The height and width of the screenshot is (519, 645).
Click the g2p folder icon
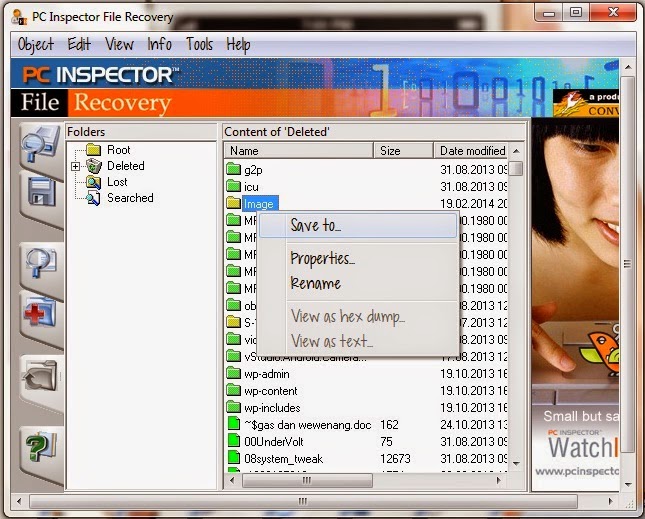234,169
